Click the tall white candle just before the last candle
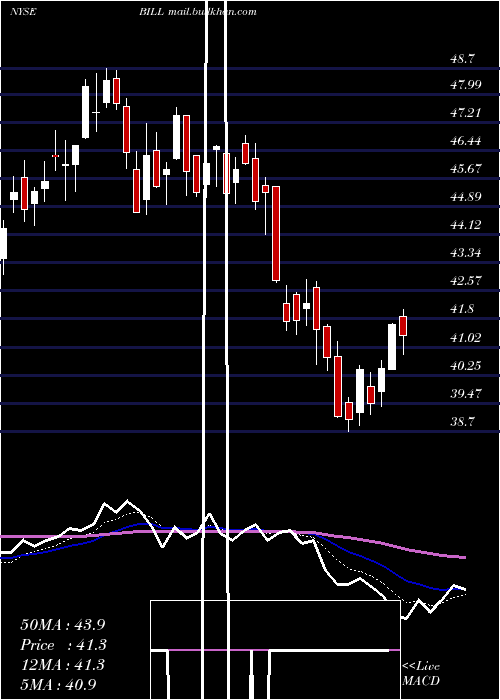 [392, 347]
